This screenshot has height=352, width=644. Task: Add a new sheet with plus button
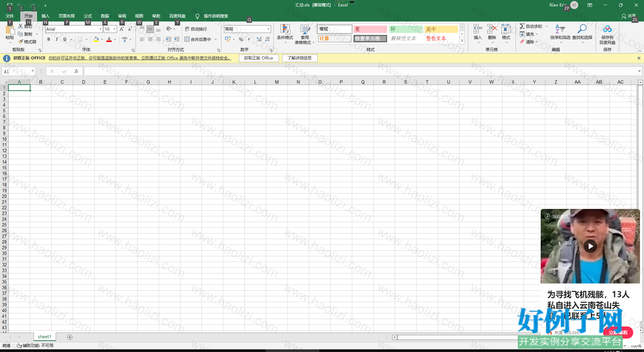pos(70,337)
